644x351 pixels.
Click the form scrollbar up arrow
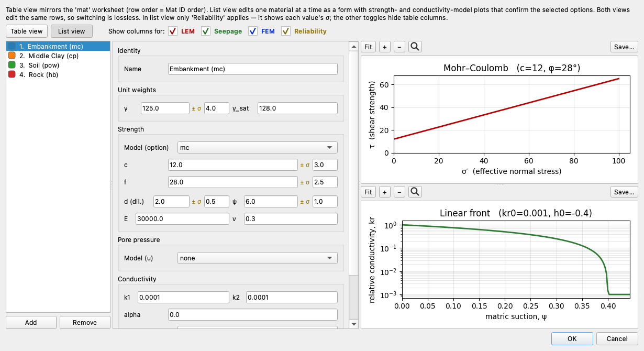coord(353,46)
